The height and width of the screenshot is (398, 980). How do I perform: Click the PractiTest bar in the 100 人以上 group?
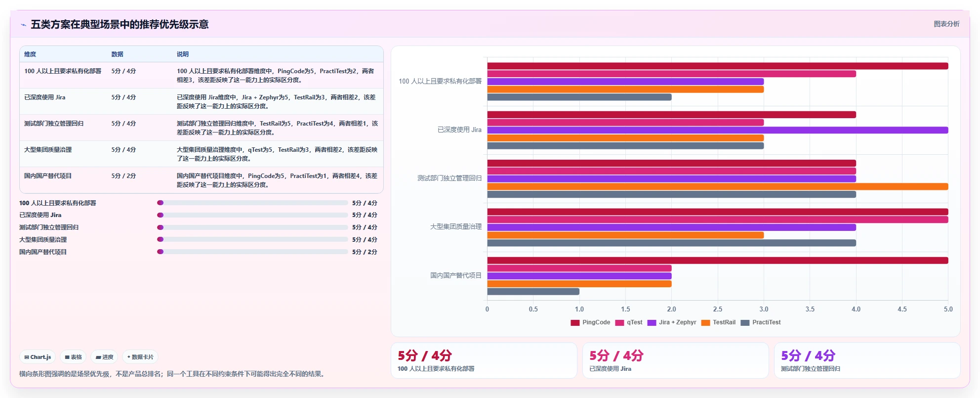[x=579, y=97]
